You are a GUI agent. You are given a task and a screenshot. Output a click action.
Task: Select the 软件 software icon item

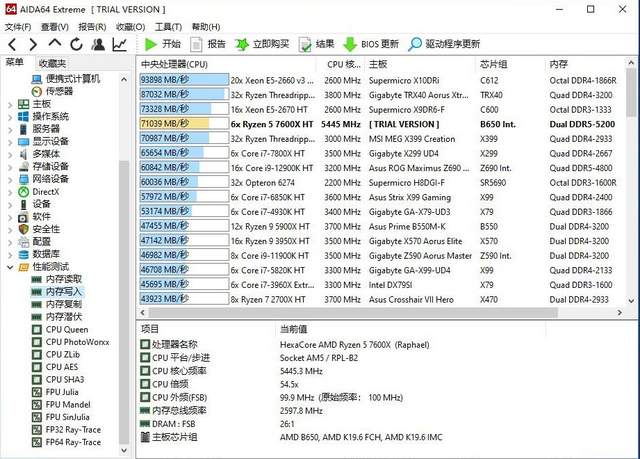click(x=23, y=217)
